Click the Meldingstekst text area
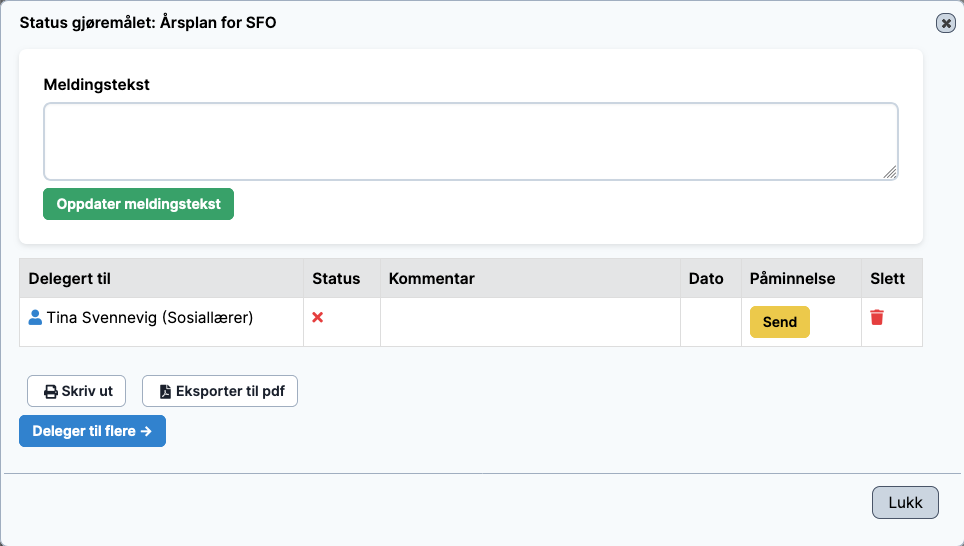This screenshot has width=964, height=546. (470, 141)
